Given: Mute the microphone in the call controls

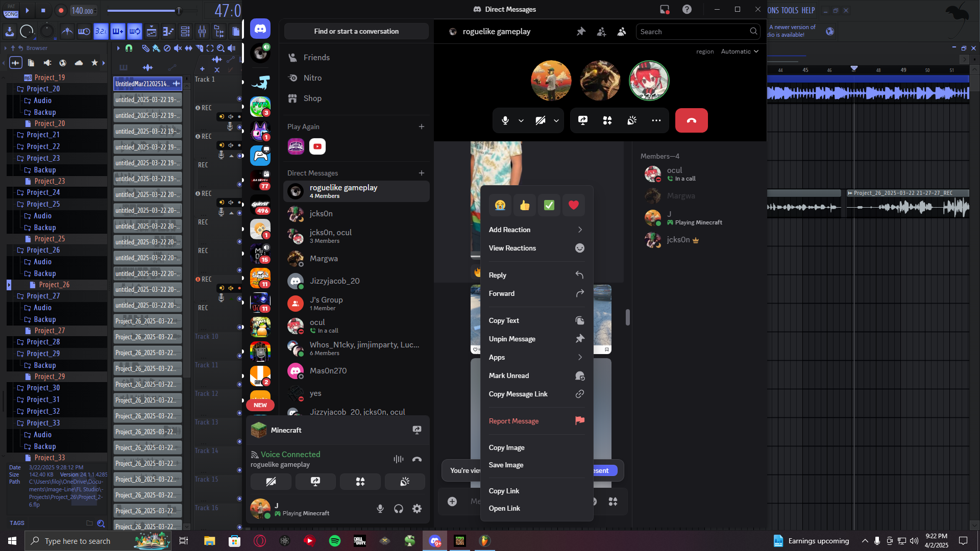Looking at the screenshot, I should click(505, 120).
